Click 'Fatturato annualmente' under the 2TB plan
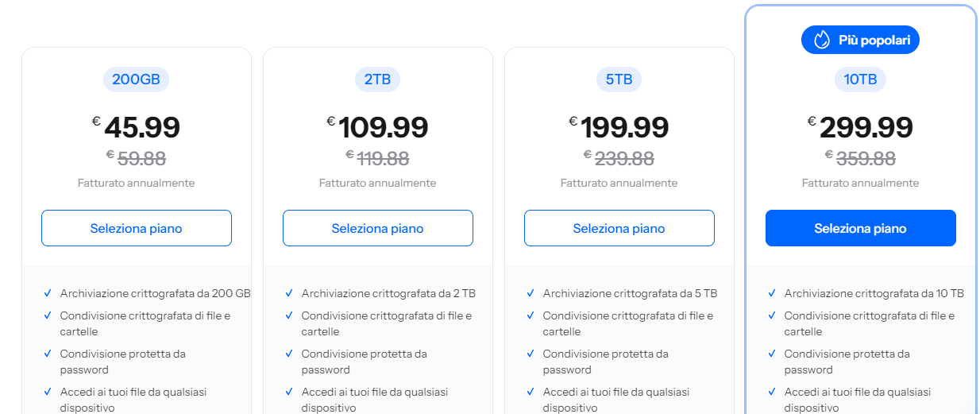 378,183
